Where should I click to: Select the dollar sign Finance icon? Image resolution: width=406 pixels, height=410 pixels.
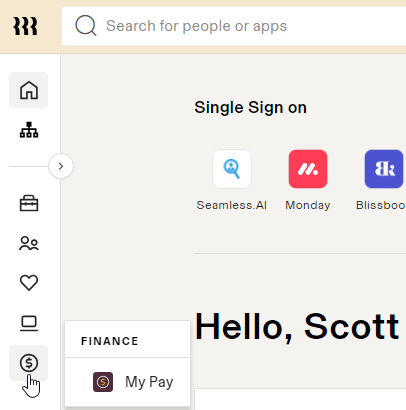coord(29,363)
